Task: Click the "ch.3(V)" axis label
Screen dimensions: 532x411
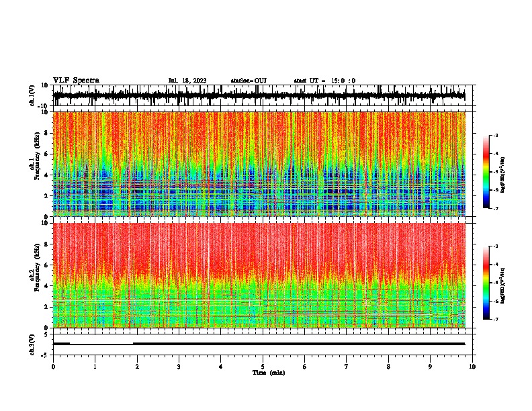Action: [x=32, y=345]
